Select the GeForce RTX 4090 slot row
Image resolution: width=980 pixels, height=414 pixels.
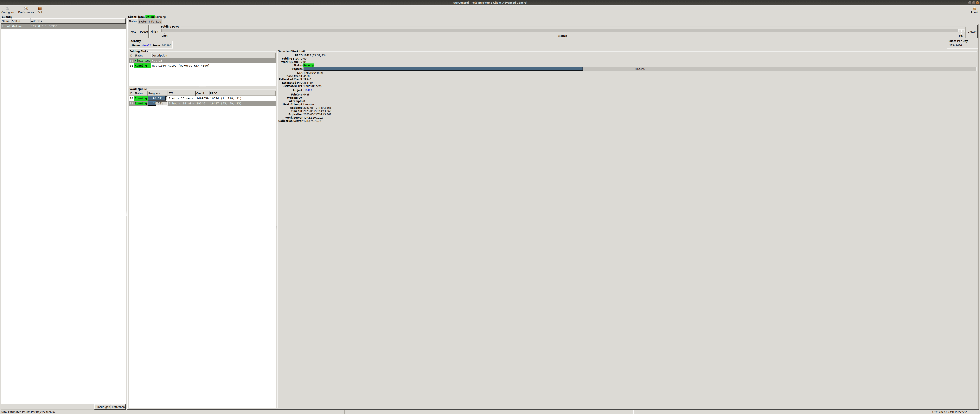coord(202,66)
